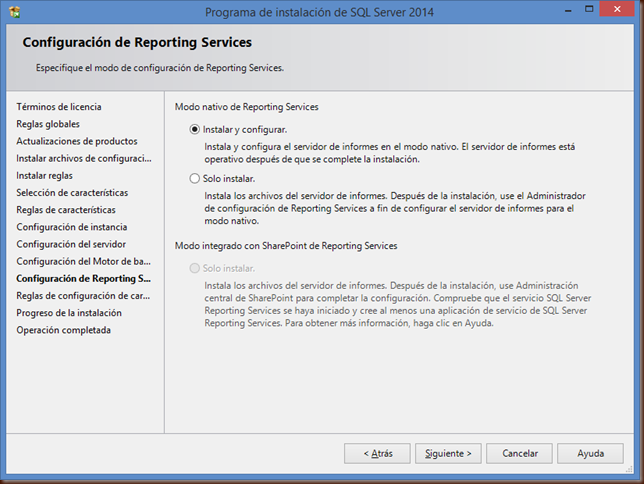Minimize the SQL Server 2014 installer window
The width and height of the screenshot is (644, 484).
pyautogui.click(x=568, y=10)
